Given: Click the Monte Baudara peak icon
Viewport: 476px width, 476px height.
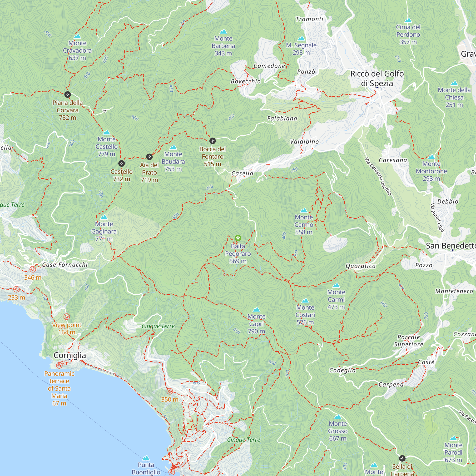Looking at the screenshot, I should point(173,147).
